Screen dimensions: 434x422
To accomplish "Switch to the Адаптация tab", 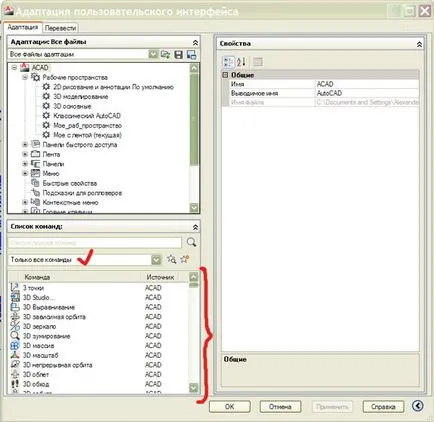I will click(23, 27).
